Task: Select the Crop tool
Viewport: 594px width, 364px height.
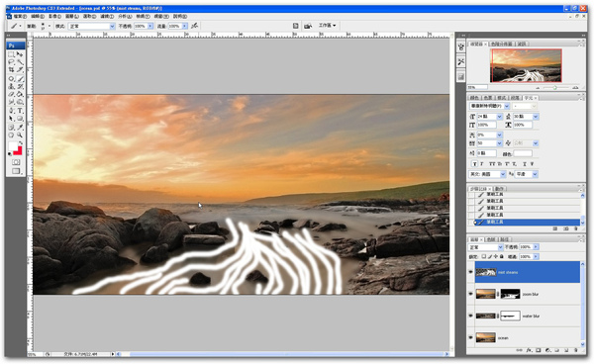Action: pos(11,70)
